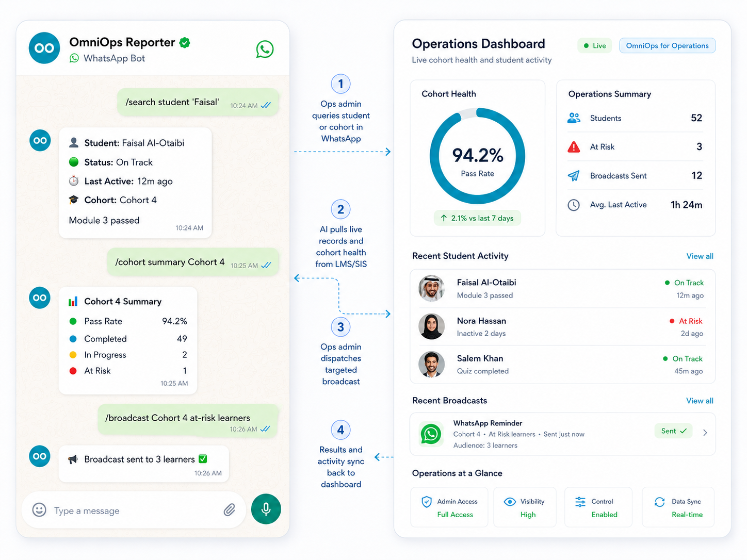
Task: Click the red "At Risk" status for Nora
Action: click(x=686, y=321)
